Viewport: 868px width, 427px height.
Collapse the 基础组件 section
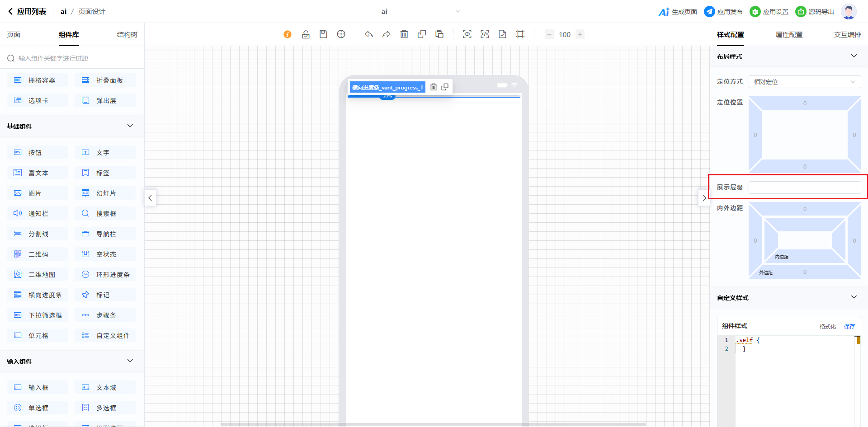point(130,126)
